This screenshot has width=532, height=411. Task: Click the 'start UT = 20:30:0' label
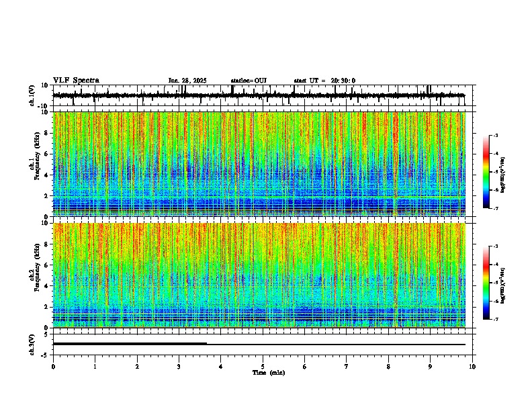[x=324, y=81]
